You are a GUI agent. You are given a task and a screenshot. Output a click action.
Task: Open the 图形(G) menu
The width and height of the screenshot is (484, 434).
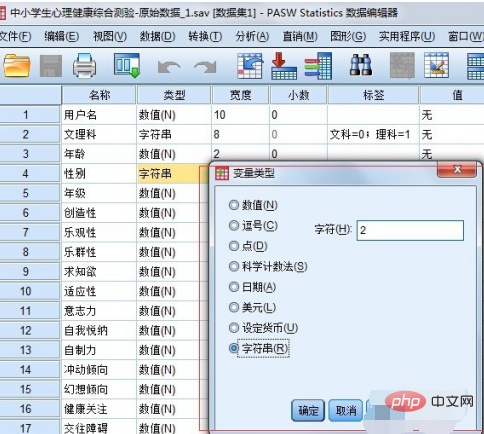pos(348,36)
